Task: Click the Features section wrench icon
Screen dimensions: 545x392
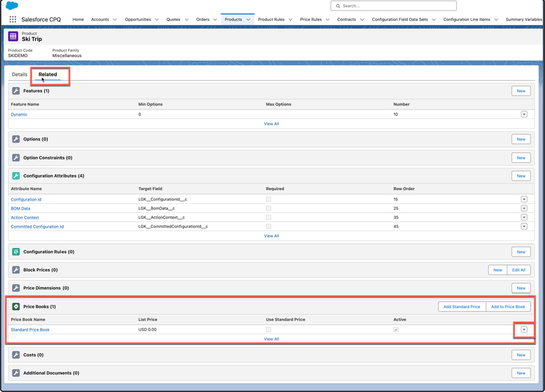Action: [16, 91]
